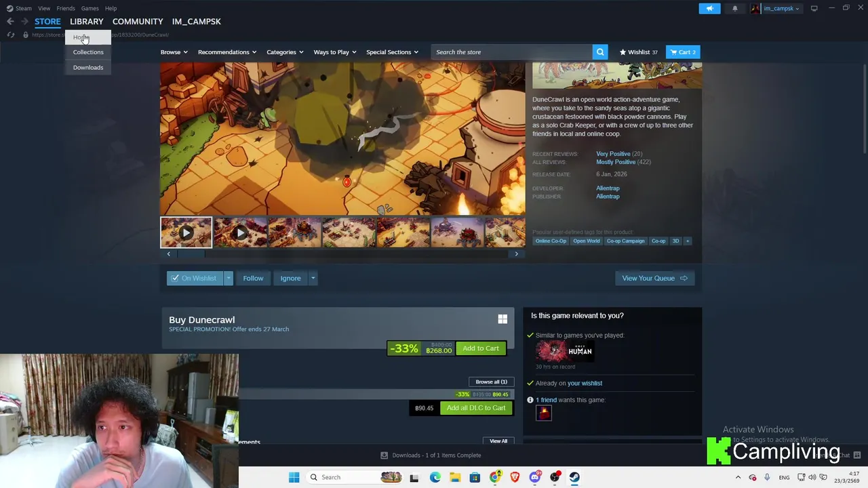Open the Steam announcements megaphone icon
868x488 pixels.
709,8
